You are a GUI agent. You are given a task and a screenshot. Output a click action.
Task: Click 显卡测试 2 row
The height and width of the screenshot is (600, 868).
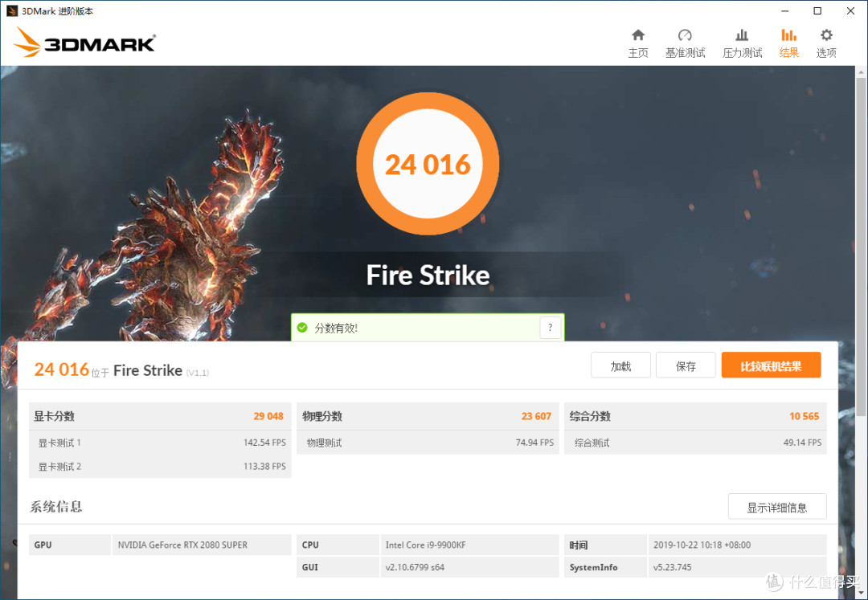(x=160, y=466)
